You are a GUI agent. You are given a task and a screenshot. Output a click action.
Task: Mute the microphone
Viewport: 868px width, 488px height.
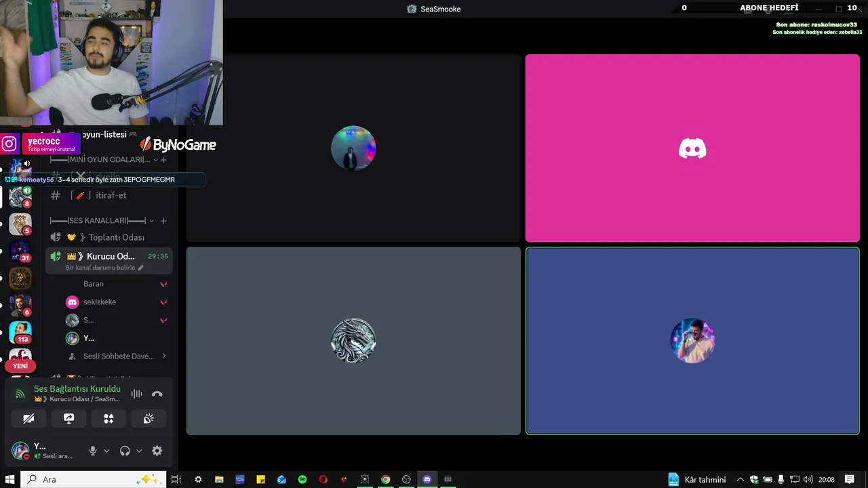[x=93, y=451]
